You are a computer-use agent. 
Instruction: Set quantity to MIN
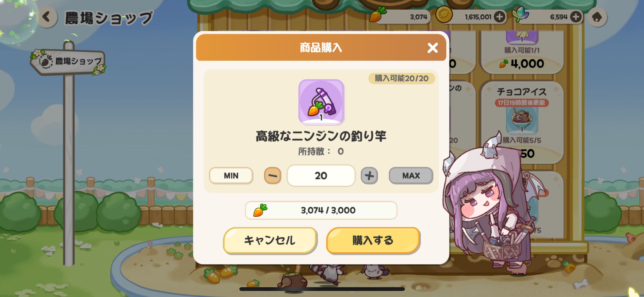(x=231, y=176)
